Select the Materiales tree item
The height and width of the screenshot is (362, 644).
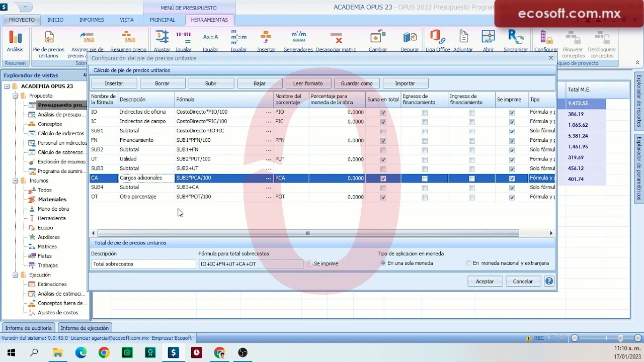click(52, 200)
